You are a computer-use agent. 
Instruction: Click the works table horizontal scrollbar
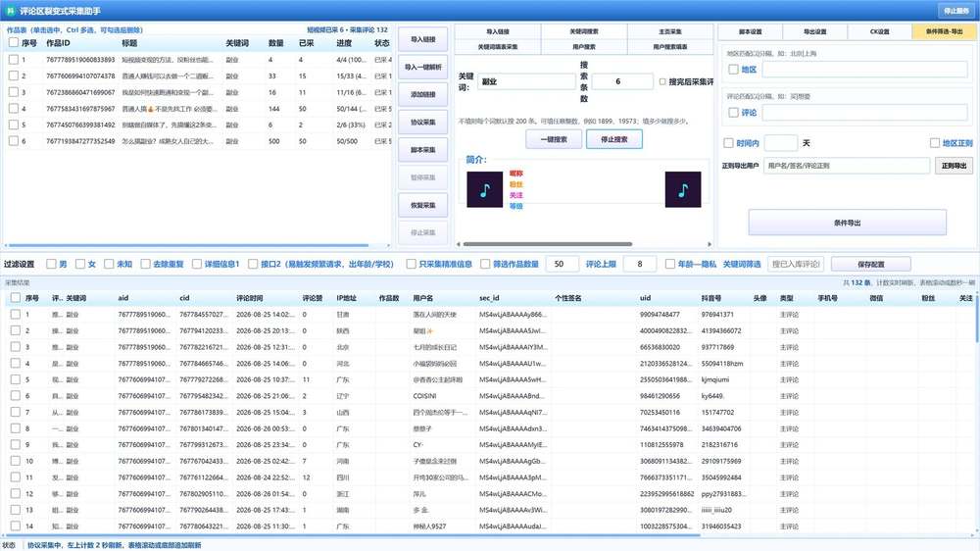pos(187,245)
